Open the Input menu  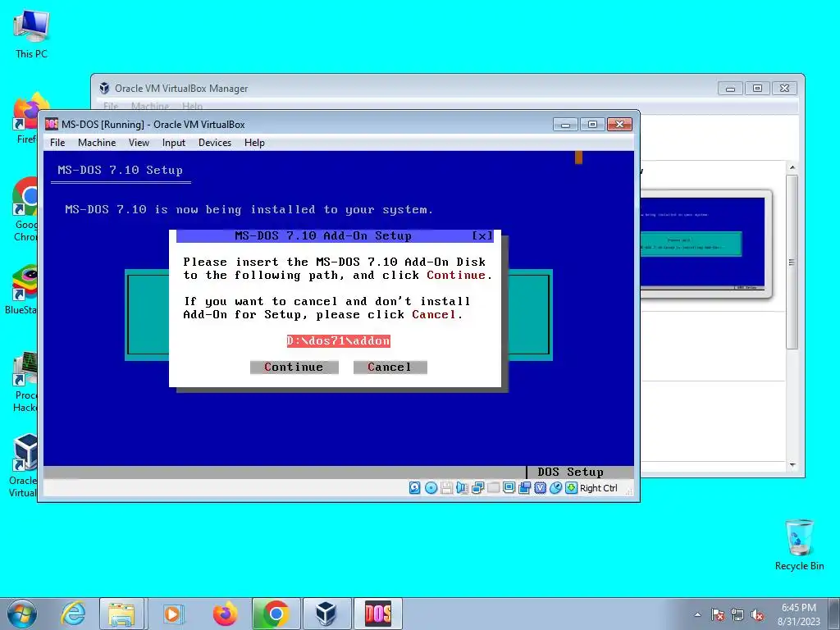[174, 143]
